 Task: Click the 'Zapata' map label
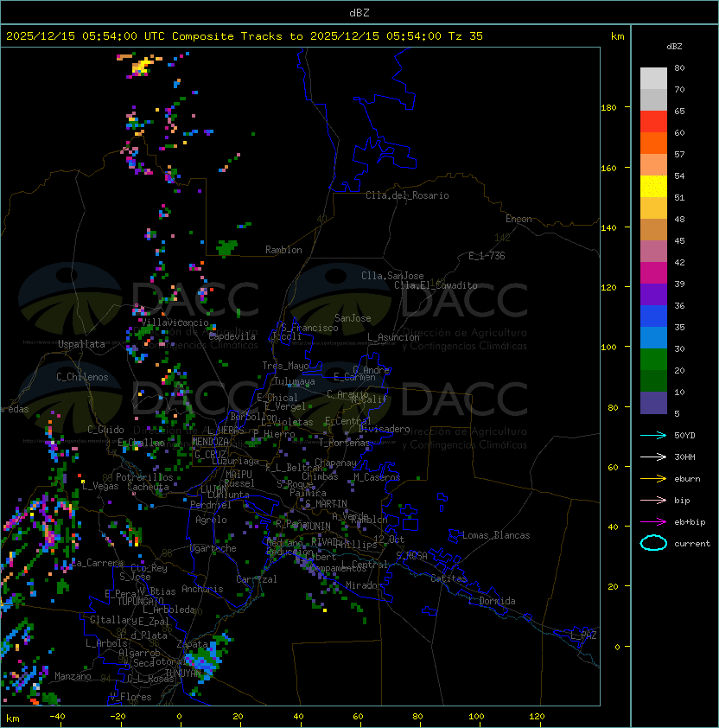192,644
